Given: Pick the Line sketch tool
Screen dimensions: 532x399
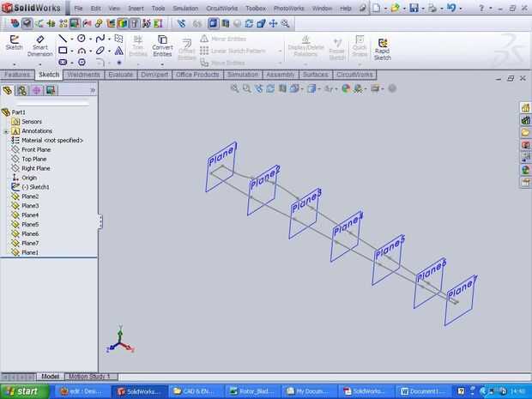Looking at the screenshot, I should tap(63, 39).
